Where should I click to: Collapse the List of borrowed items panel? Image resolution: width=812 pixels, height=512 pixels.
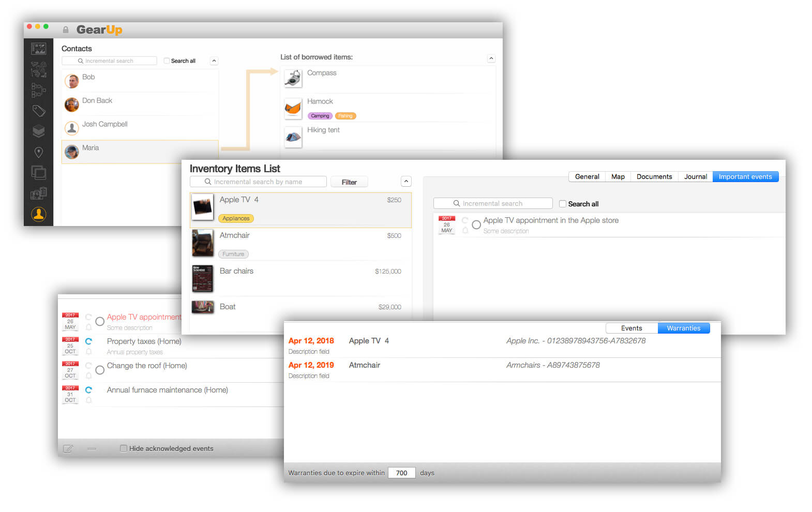click(491, 58)
